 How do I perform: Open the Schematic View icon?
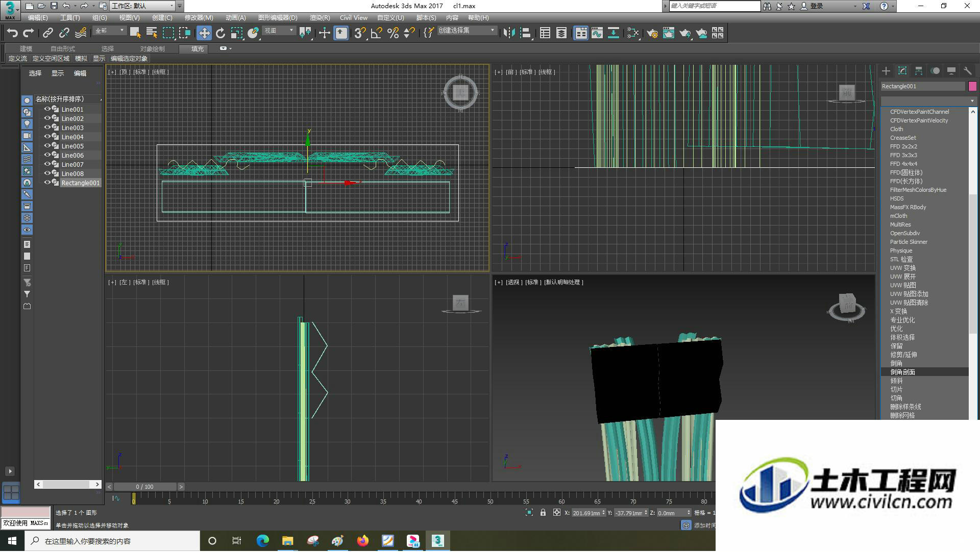614,33
